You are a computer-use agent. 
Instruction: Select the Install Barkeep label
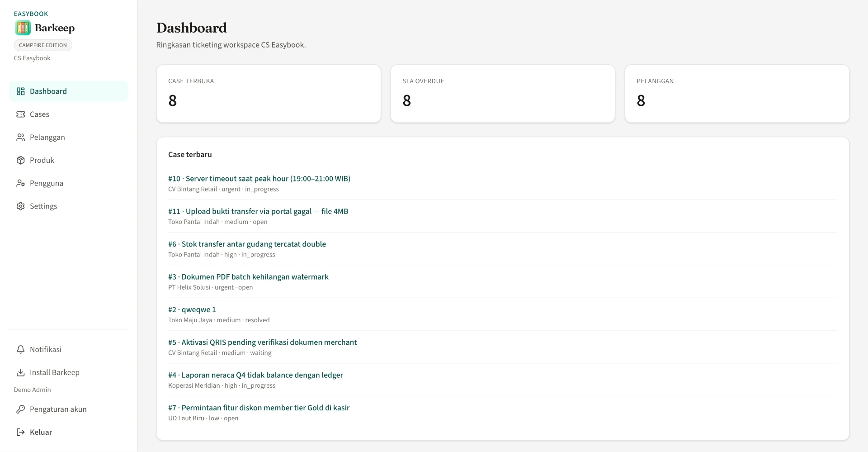(55, 372)
